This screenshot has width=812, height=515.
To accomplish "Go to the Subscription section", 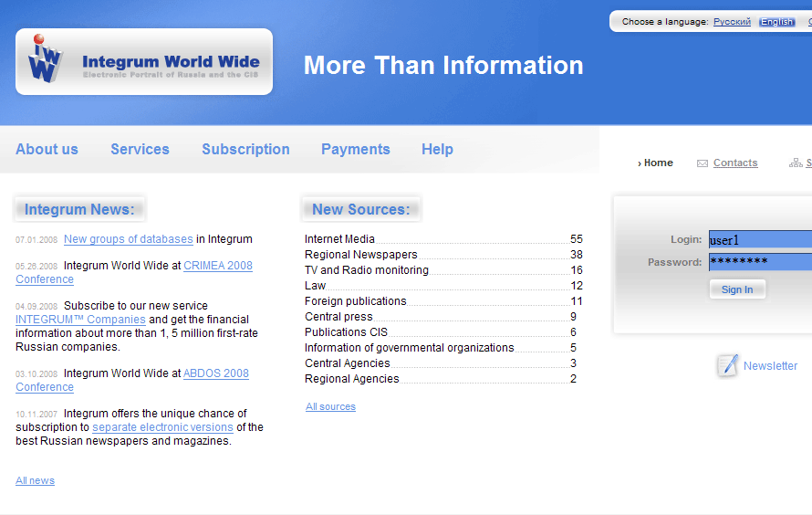I will pos(245,149).
